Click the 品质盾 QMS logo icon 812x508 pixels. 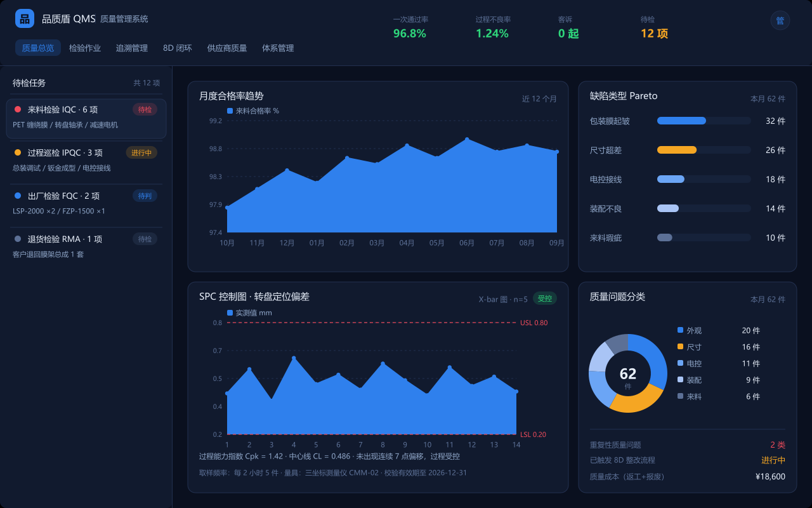click(x=25, y=18)
